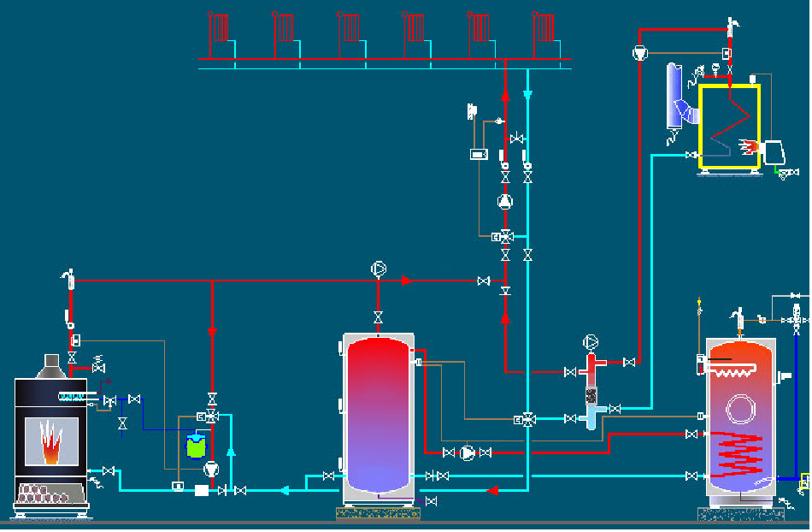Click the round pump left of the yellow boiler
This screenshot has height=532, width=812.
640,53
